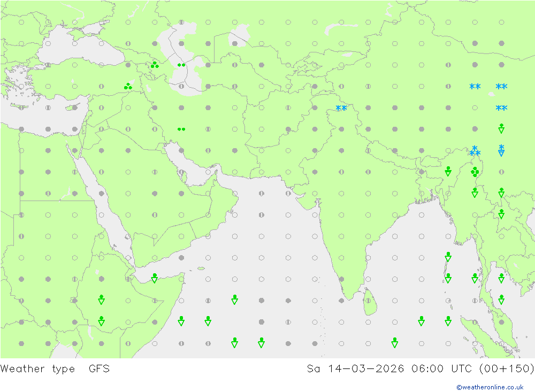535x392 pixels.
Task: Click the blue snow shower triangle symbol in China
Action: point(501,150)
